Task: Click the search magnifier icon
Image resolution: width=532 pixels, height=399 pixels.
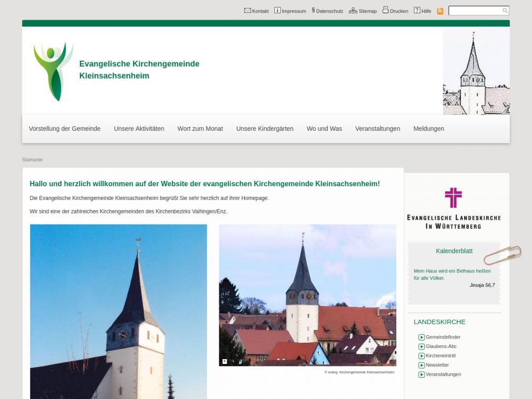Action: (505, 11)
